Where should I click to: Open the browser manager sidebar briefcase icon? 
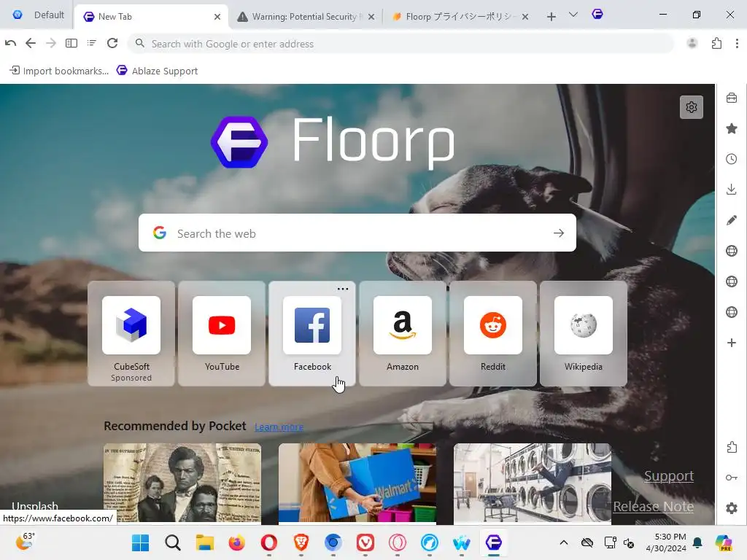tap(732, 98)
